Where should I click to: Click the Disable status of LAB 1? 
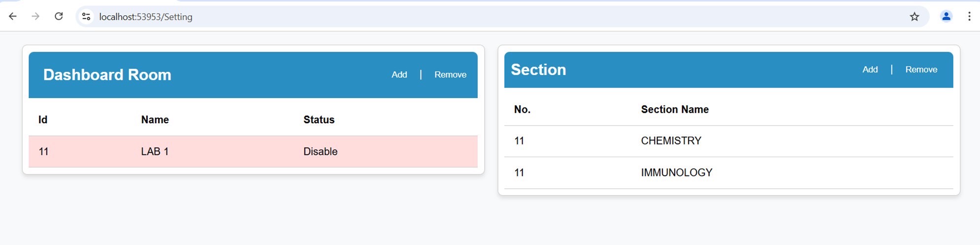point(320,151)
